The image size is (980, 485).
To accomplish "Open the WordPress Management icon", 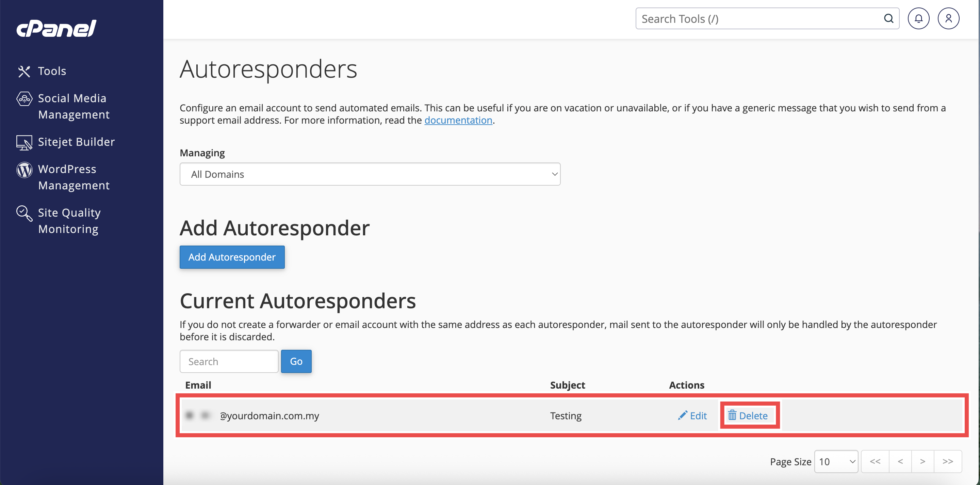I will coord(24,170).
